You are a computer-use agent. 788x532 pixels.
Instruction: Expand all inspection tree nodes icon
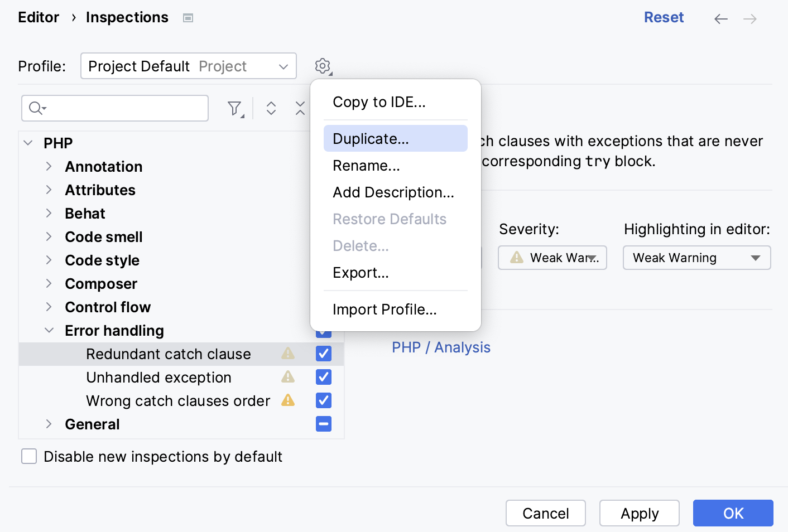pyautogui.click(x=271, y=108)
